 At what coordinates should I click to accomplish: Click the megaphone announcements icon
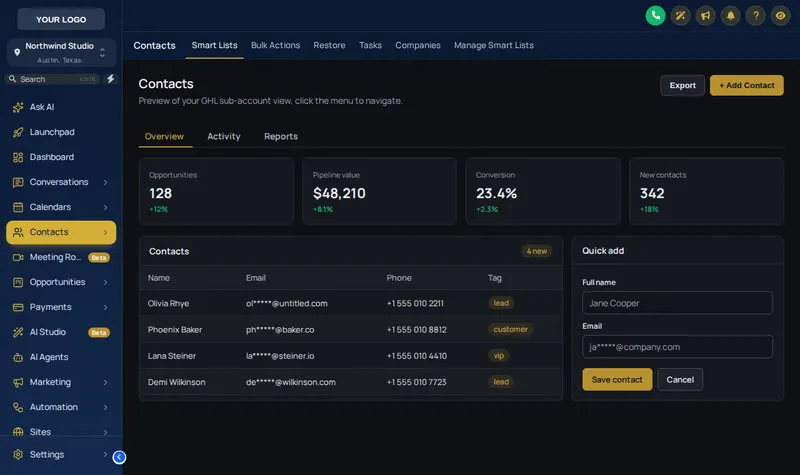pyautogui.click(x=705, y=15)
